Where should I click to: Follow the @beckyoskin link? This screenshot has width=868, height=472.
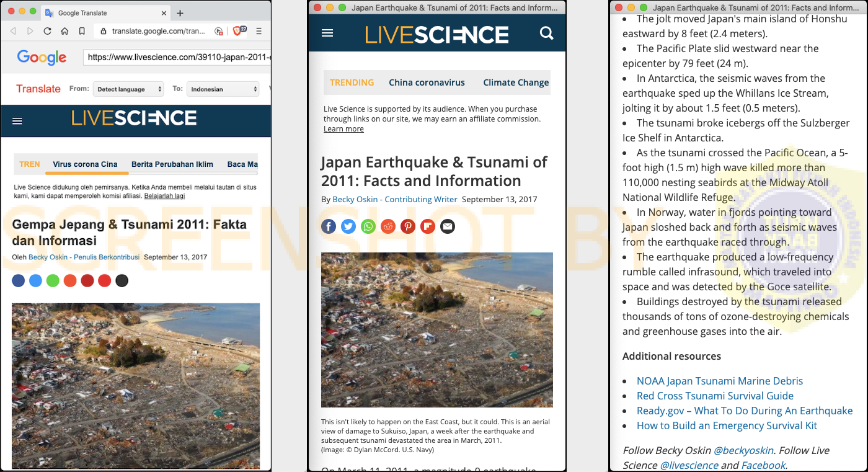click(x=743, y=450)
